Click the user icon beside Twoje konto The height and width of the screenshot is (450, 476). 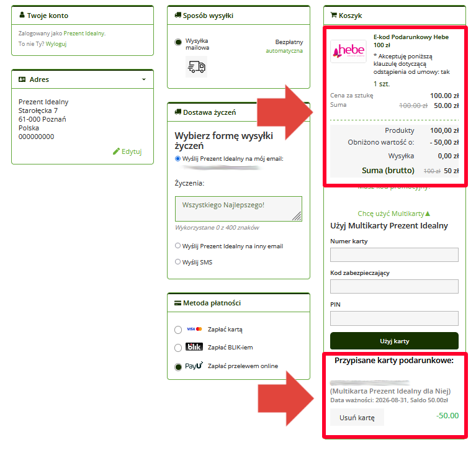[x=22, y=16]
